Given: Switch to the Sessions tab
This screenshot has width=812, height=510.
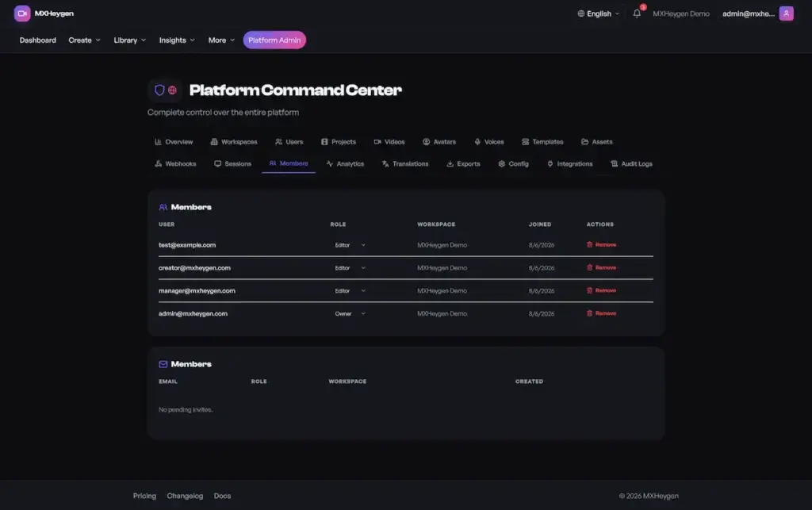Looking at the screenshot, I should point(232,163).
